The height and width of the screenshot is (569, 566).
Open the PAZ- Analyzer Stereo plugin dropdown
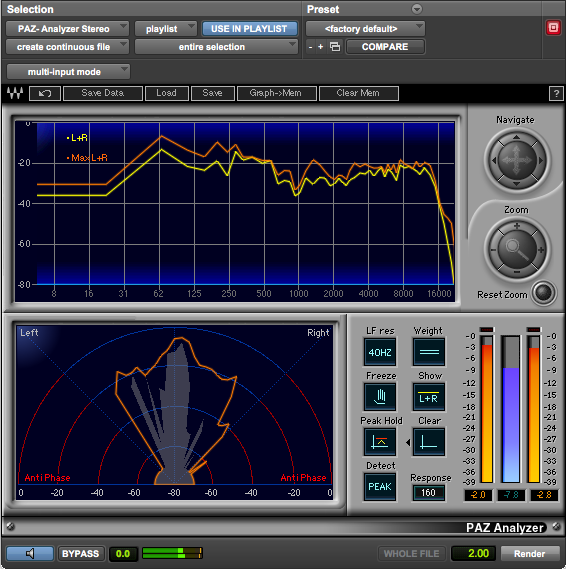67,29
